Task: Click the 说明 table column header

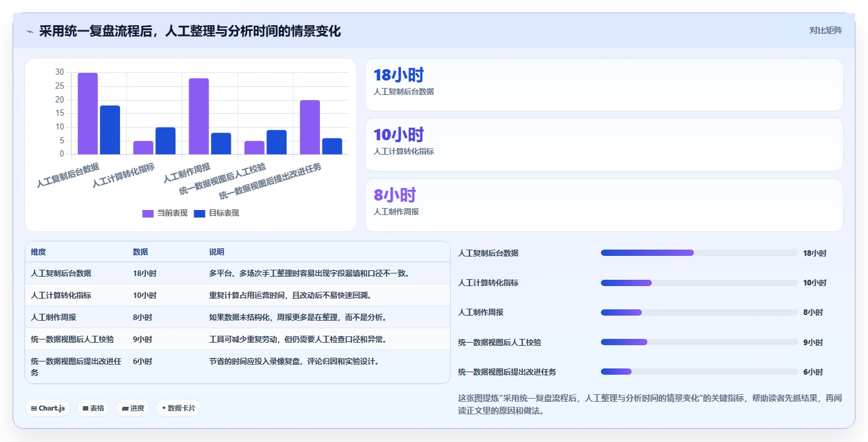Action: point(217,252)
